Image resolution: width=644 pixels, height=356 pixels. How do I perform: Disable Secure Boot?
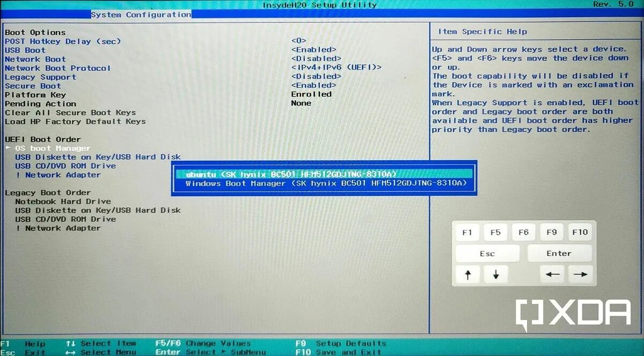[x=33, y=86]
